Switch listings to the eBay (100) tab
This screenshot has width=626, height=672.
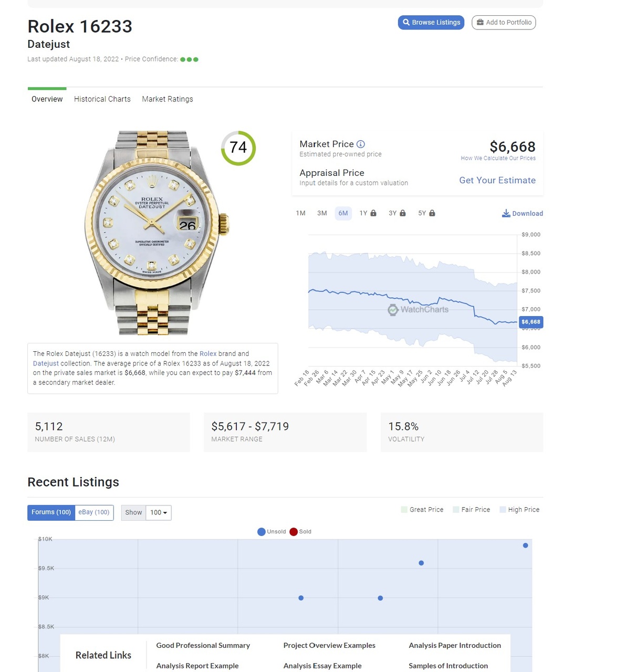pyautogui.click(x=94, y=512)
